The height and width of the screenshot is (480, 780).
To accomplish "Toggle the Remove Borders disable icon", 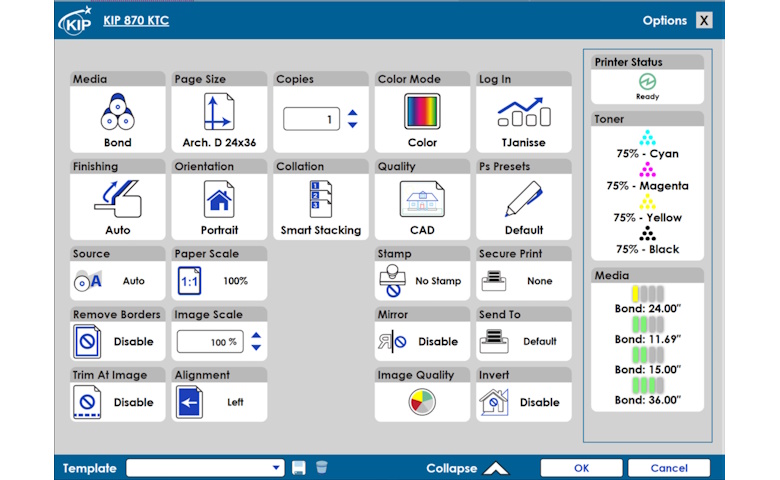I will click(x=87, y=342).
